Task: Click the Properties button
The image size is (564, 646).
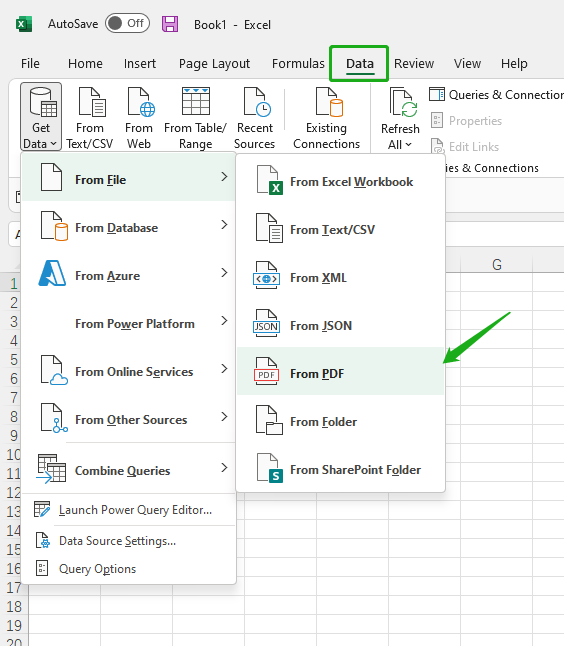Action: point(467,121)
